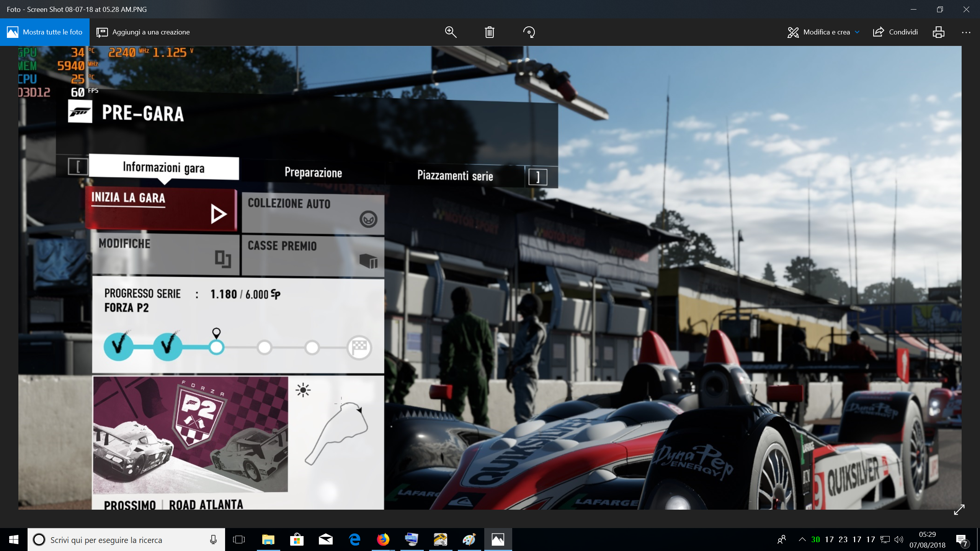980x551 pixels.
Task: Open the Paint palette app in taskbar
Action: tap(469, 540)
